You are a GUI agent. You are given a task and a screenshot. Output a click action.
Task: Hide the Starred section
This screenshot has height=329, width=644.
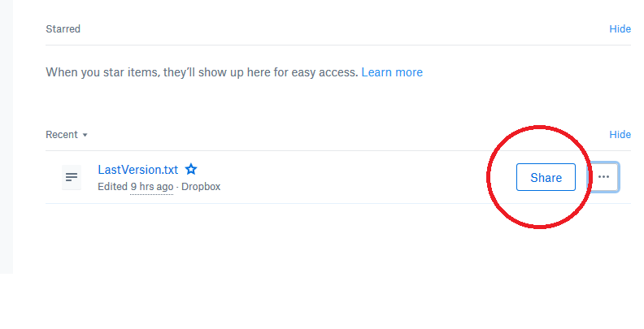(x=620, y=28)
